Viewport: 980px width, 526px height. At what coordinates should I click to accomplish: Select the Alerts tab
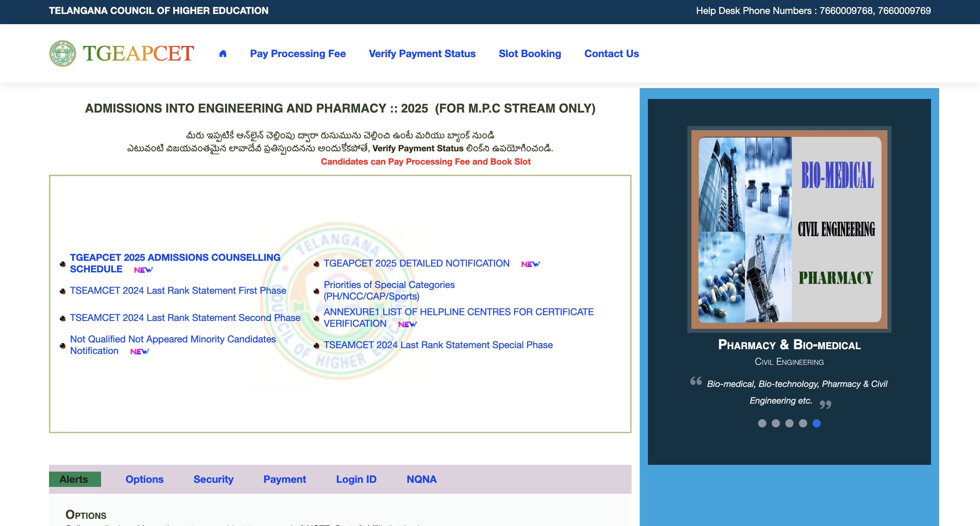pos(75,479)
